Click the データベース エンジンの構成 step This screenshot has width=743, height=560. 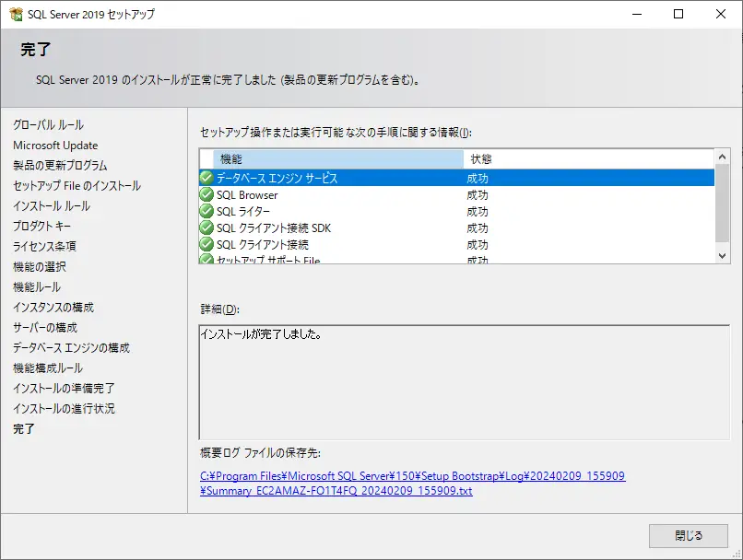coord(72,348)
